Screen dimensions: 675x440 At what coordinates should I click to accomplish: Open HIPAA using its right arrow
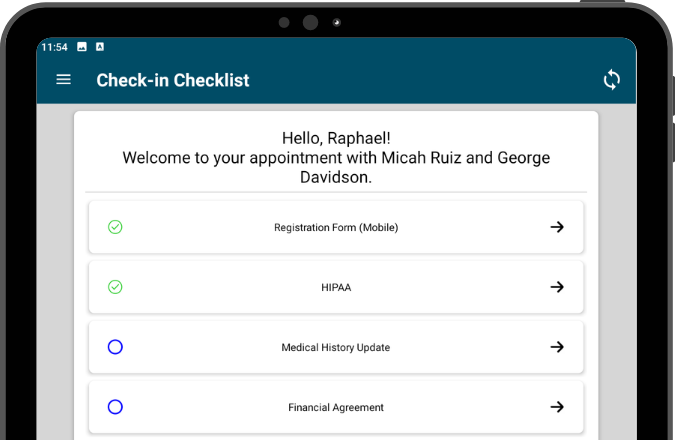(x=557, y=287)
